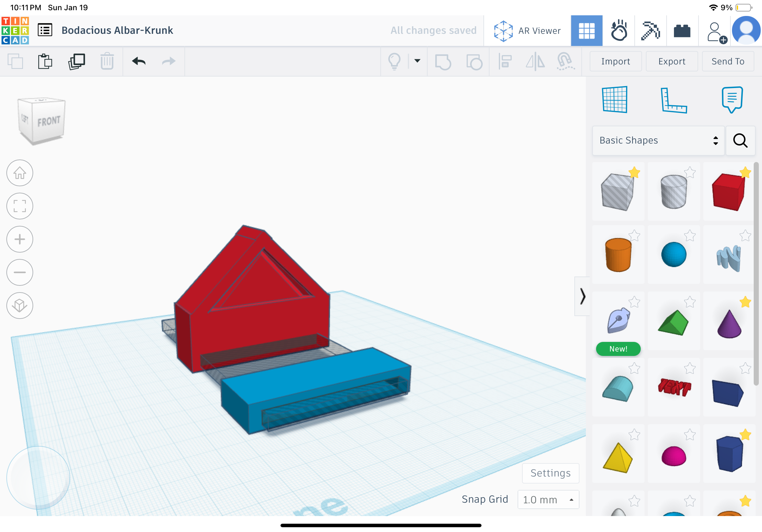Collapse the shapes panel with chevron

582,296
